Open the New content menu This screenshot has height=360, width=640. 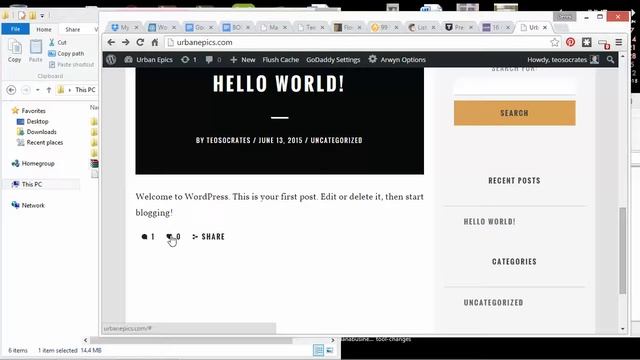click(x=242, y=60)
